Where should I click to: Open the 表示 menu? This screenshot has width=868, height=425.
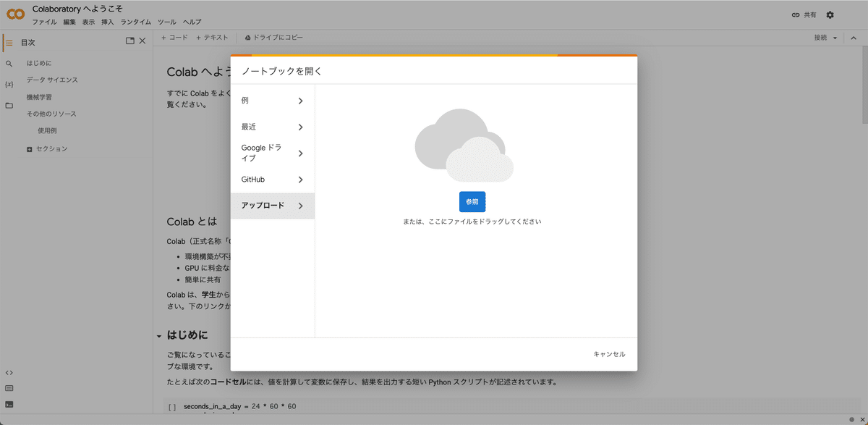(x=88, y=22)
